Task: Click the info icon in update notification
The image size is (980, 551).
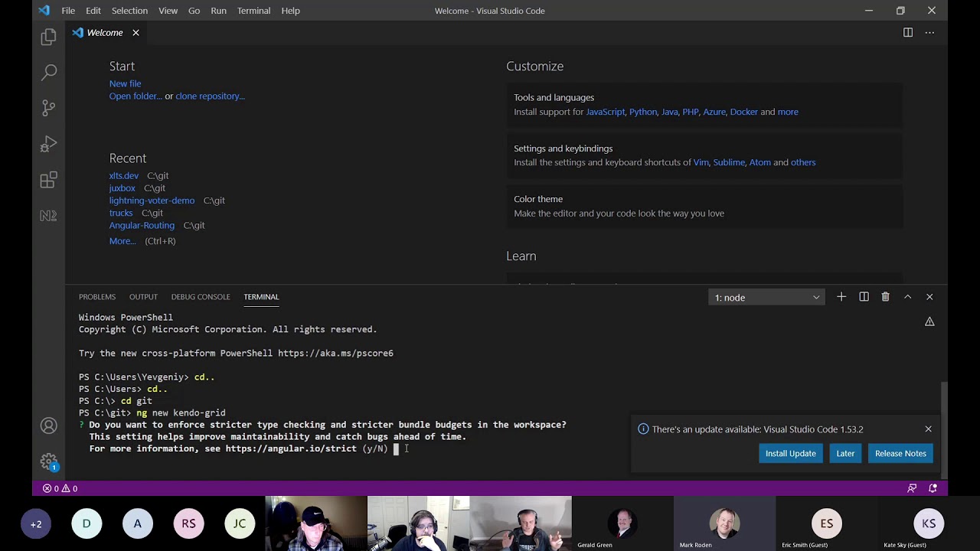Action: pos(644,429)
